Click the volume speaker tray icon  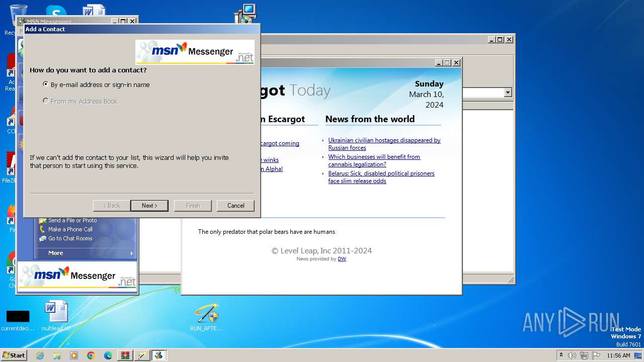click(572, 355)
